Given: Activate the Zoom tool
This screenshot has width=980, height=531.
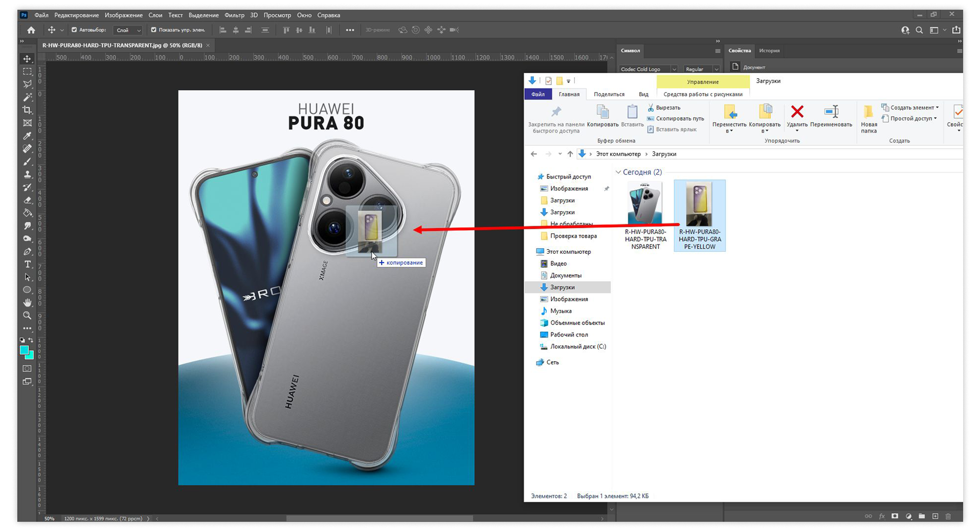Looking at the screenshot, I should tap(27, 316).
